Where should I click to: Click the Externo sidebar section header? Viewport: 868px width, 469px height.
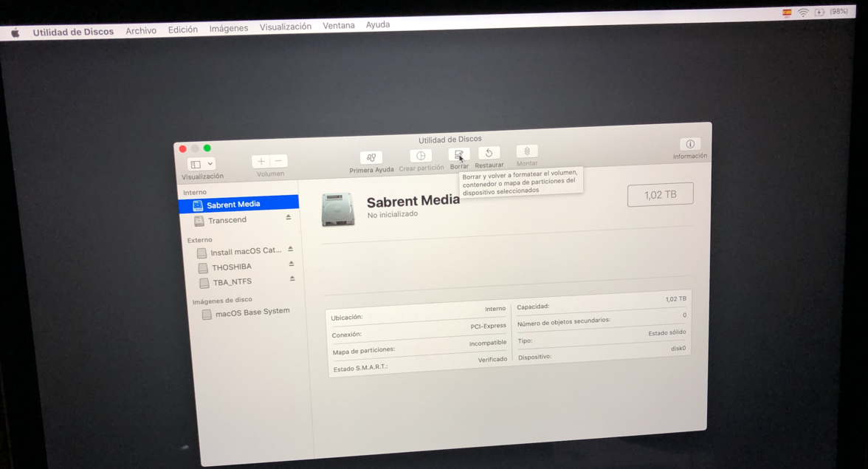coord(199,240)
